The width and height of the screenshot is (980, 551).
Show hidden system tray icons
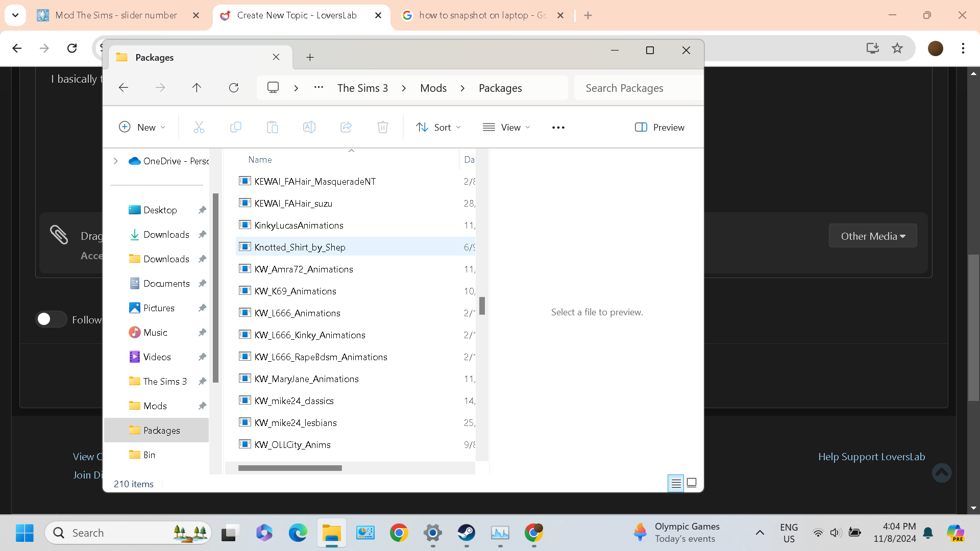[x=760, y=533]
